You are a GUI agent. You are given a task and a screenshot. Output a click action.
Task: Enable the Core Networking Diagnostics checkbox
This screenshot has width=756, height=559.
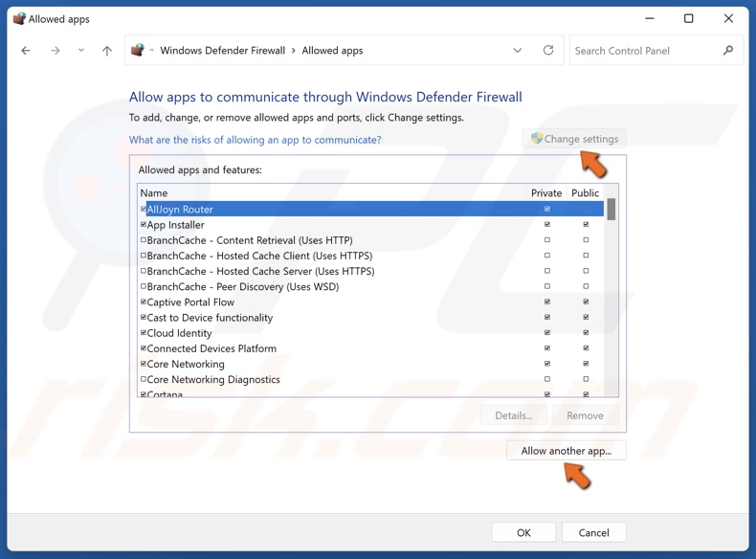(144, 380)
